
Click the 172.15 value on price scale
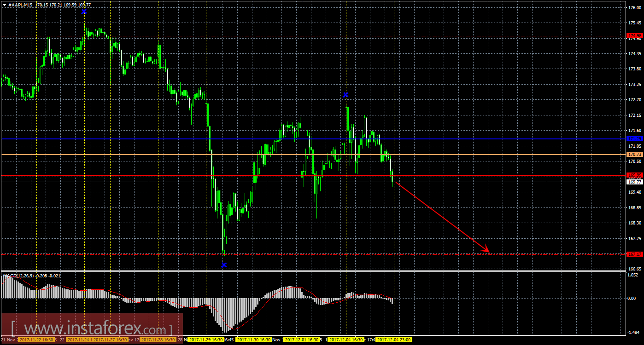point(635,115)
